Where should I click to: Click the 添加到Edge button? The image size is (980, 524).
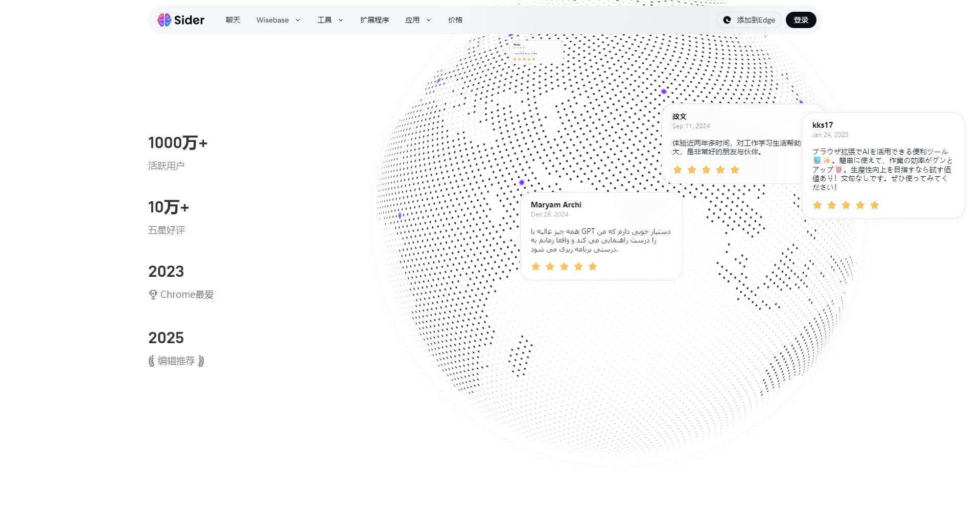click(749, 20)
